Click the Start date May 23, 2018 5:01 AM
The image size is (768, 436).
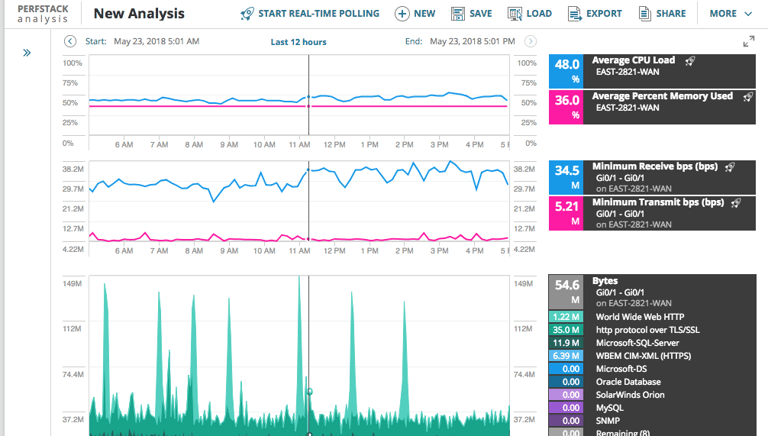156,41
